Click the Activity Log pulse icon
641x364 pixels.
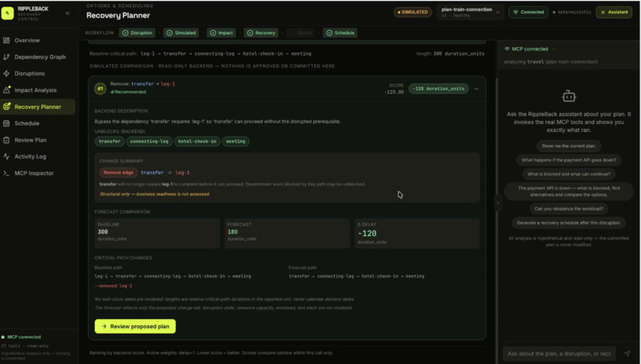pos(6,157)
